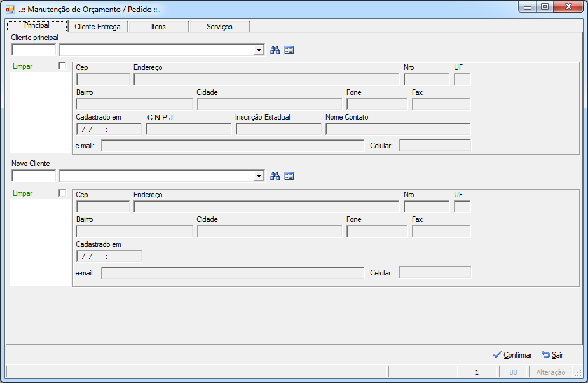Search Novo Cliente with binoculars icon

point(275,176)
